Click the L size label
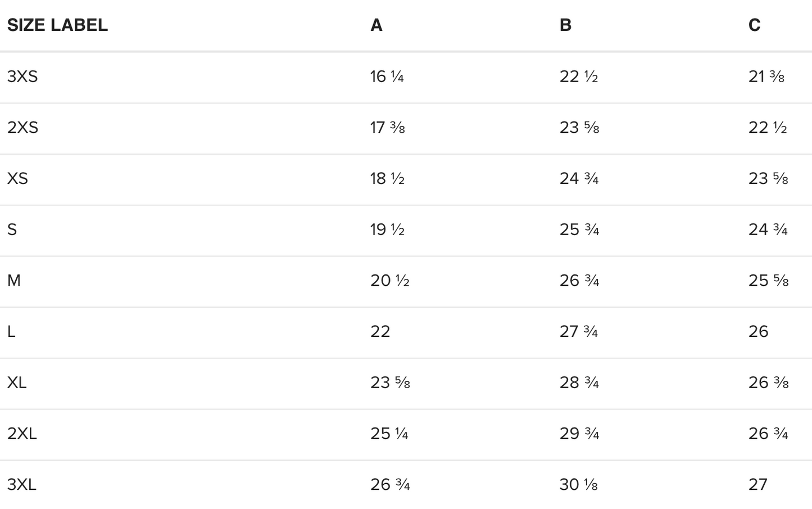 11,332
